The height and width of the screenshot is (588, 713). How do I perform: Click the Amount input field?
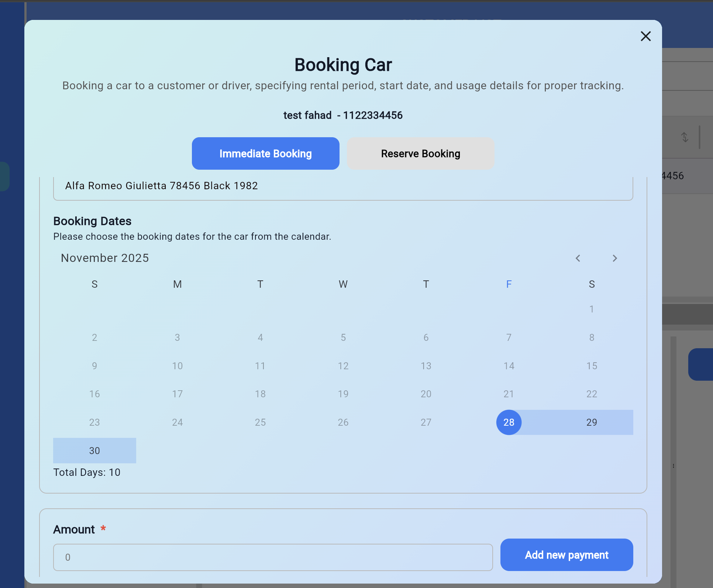[273, 557]
